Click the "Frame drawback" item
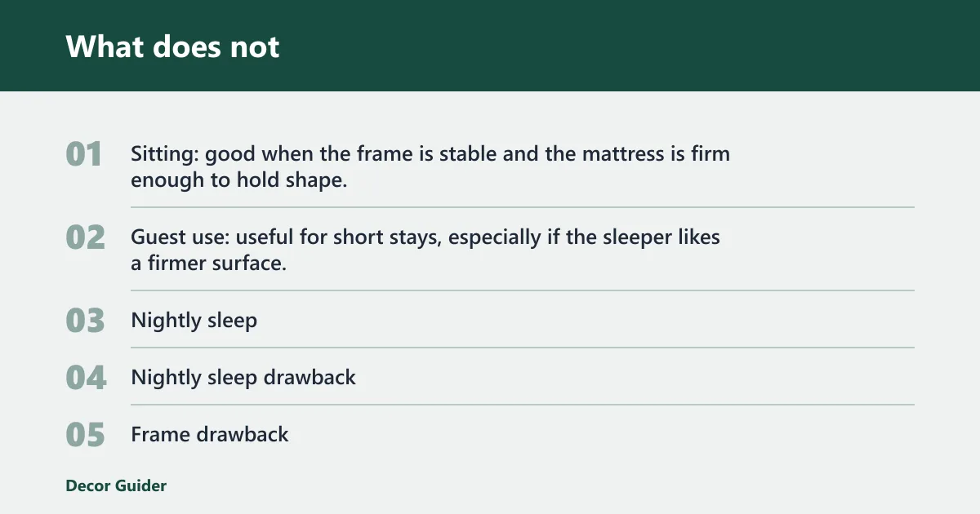980x514 pixels. 210,434
